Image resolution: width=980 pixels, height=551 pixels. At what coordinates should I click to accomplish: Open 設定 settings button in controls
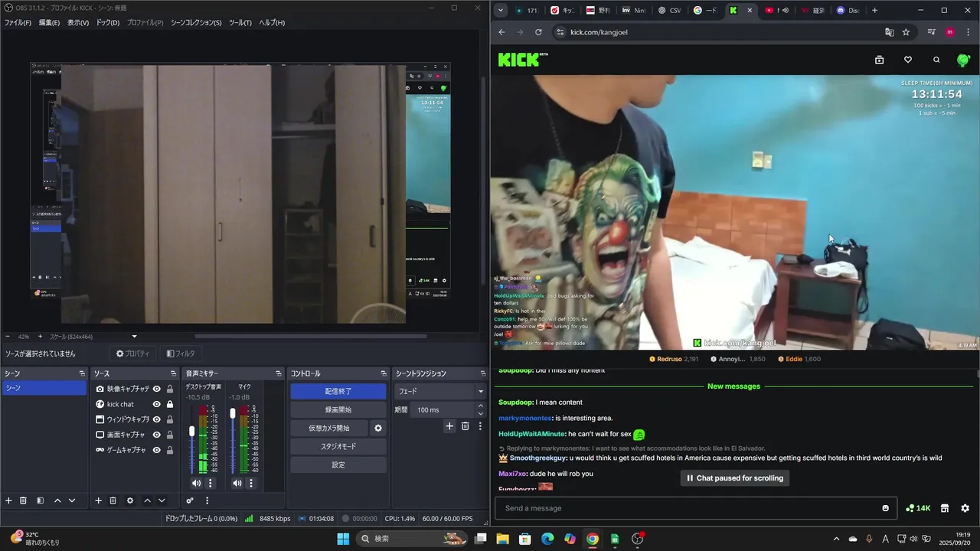pos(338,465)
